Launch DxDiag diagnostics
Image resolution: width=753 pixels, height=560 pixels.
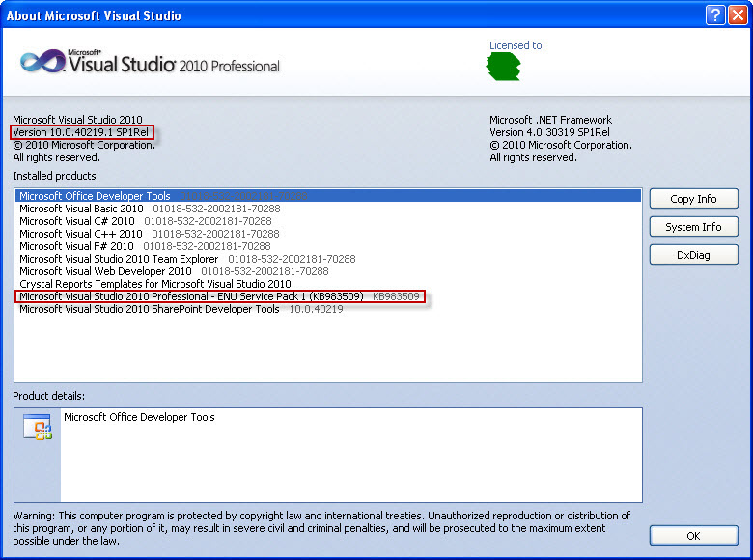tap(693, 255)
